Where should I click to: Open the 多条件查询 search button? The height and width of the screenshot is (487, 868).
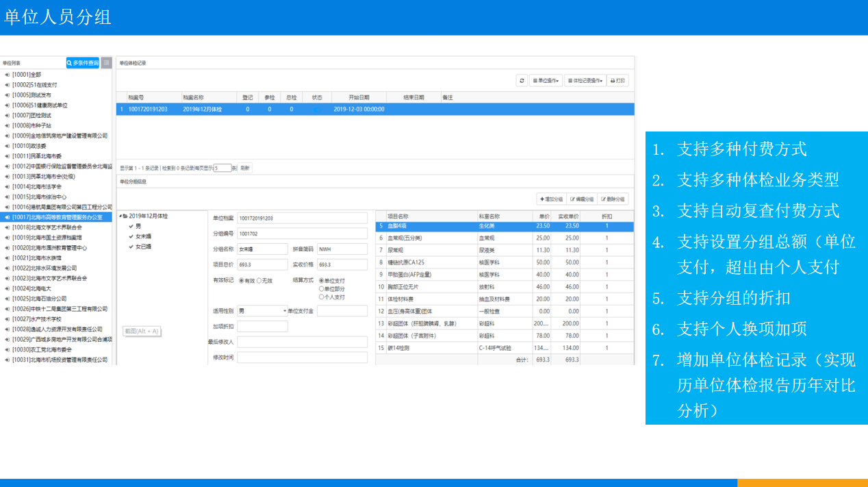point(83,62)
